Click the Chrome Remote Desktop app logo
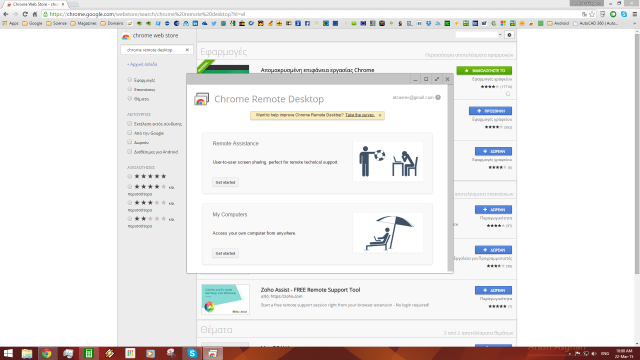The image size is (640, 360). pyautogui.click(x=201, y=99)
